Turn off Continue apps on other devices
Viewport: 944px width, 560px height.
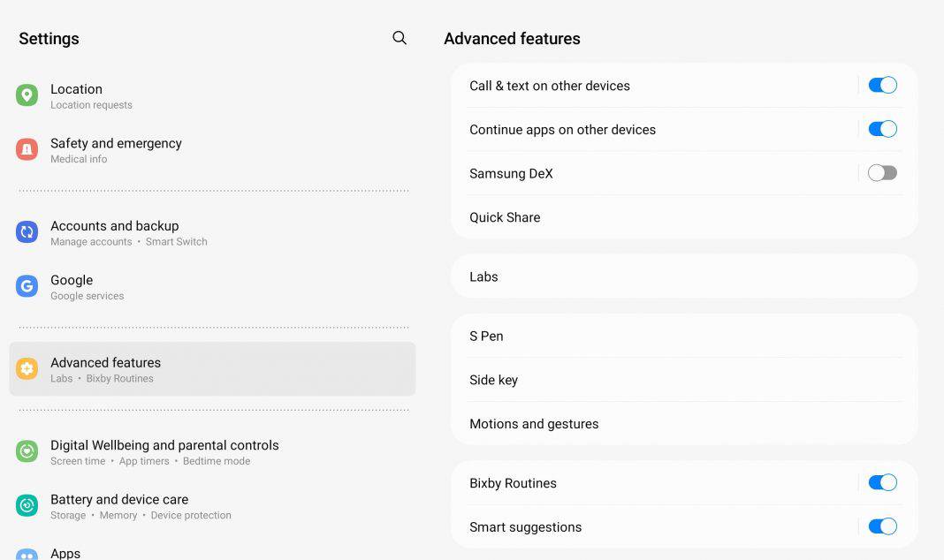882,128
